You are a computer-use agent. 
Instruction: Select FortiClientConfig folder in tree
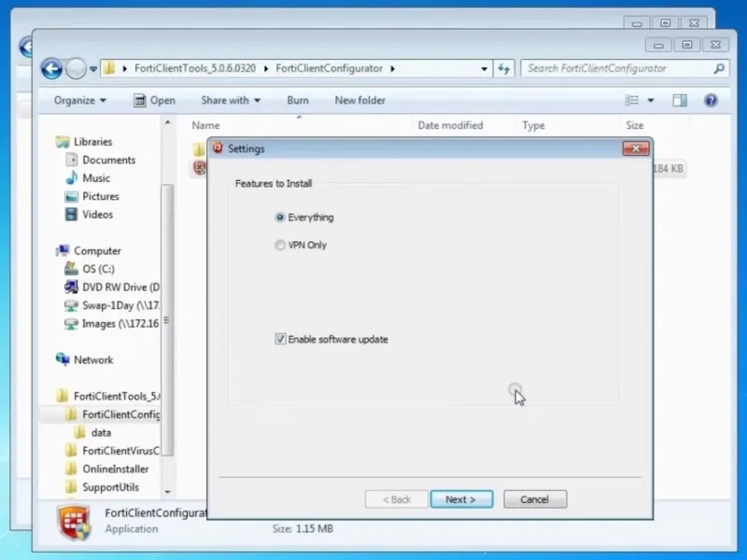121,414
